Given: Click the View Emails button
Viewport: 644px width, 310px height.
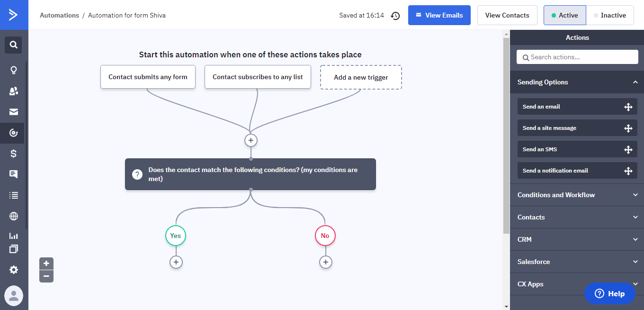Looking at the screenshot, I should pos(439,15).
